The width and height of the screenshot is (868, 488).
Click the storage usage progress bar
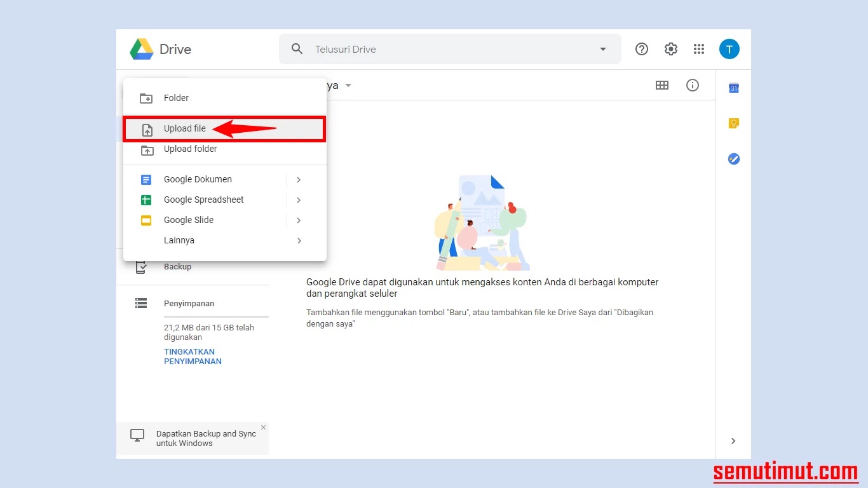point(216,316)
